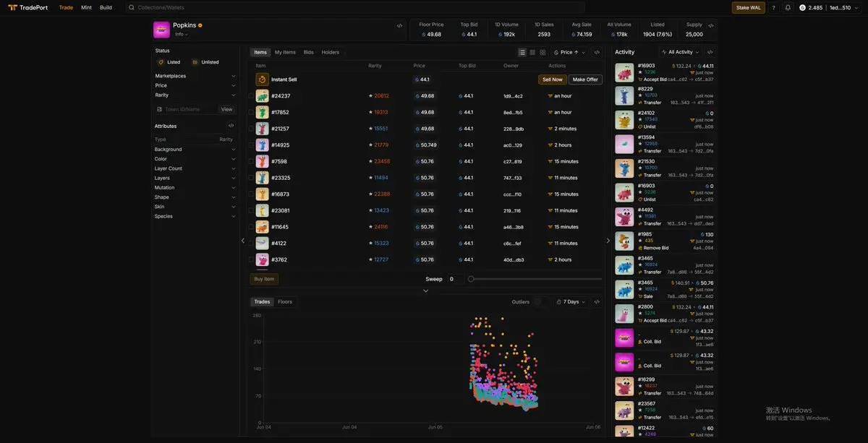Select the Trades chart tab
This screenshot has height=443, width=868.
(262, 301)
